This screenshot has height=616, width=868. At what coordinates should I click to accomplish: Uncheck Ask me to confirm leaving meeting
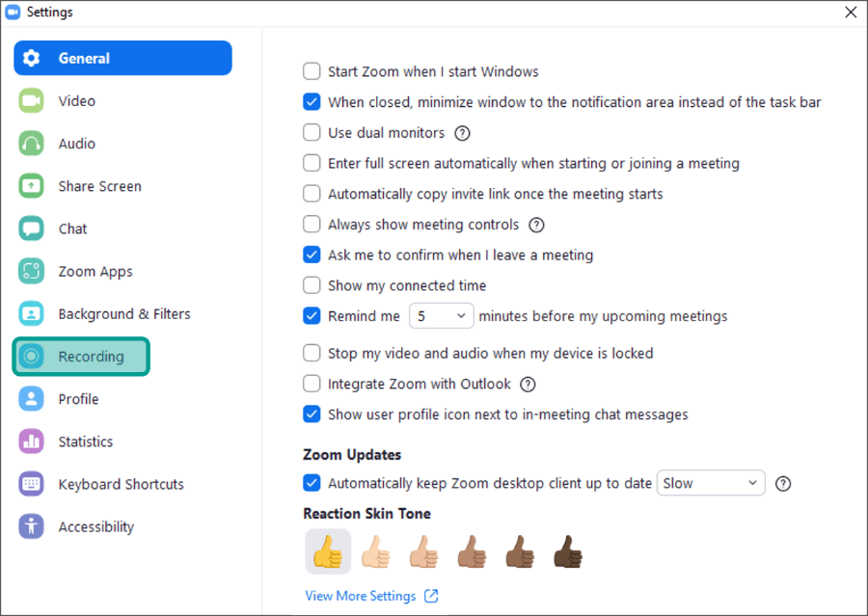click(x=312, y=254)
